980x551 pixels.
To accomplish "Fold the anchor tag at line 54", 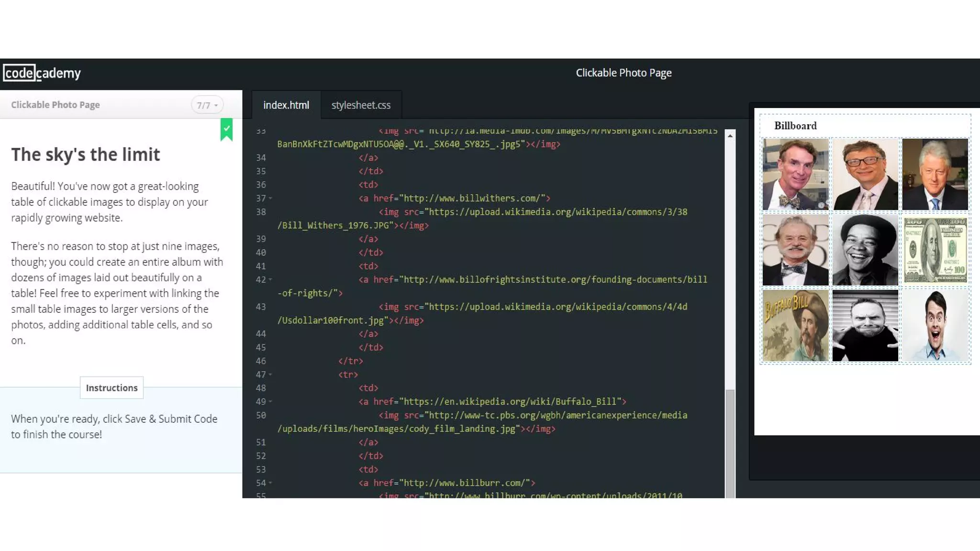I will [271, 483].
